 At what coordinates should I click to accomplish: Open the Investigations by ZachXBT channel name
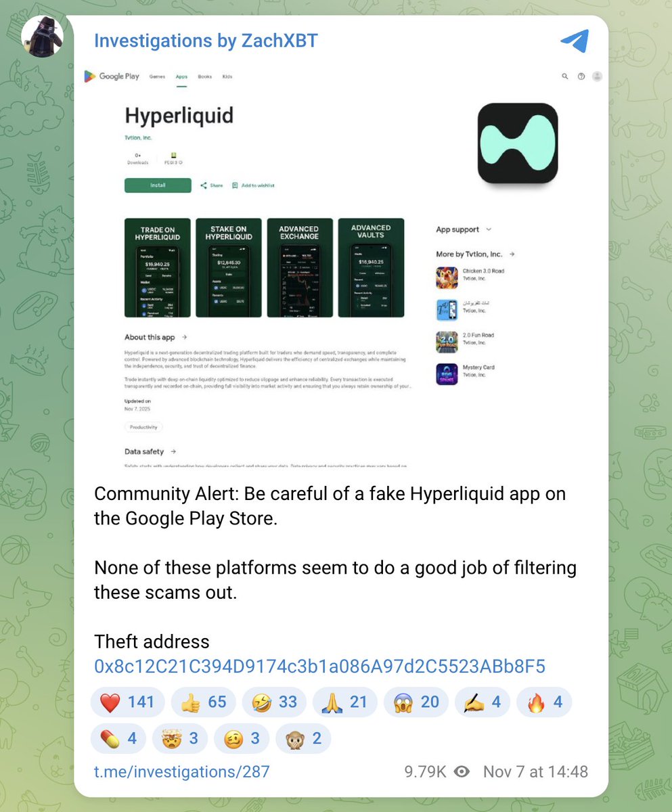tap(206, 41)
